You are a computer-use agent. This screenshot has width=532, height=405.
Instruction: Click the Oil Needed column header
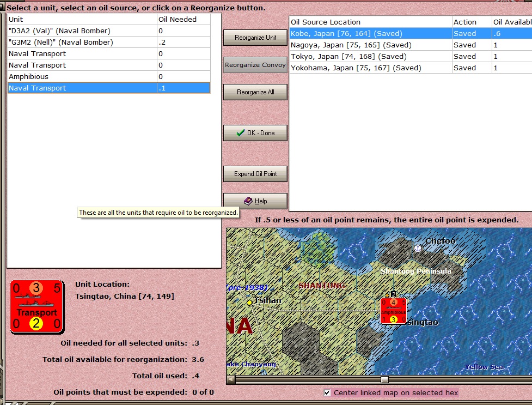(184, 20)
